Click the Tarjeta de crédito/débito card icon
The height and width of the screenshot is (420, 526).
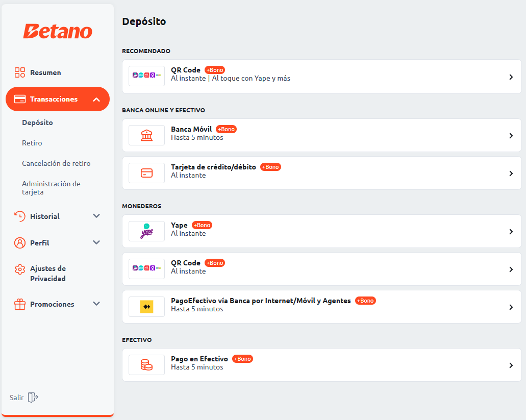click(x=146, y=173)
